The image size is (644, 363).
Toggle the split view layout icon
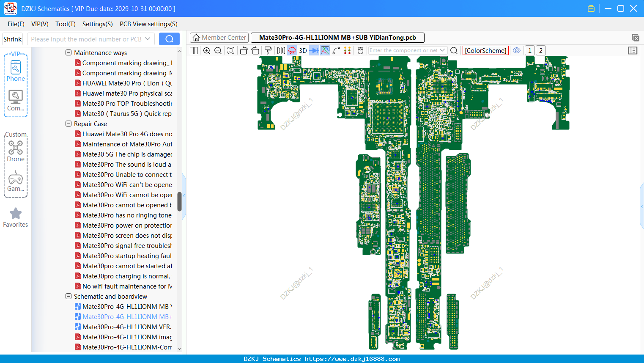[194, 50]
